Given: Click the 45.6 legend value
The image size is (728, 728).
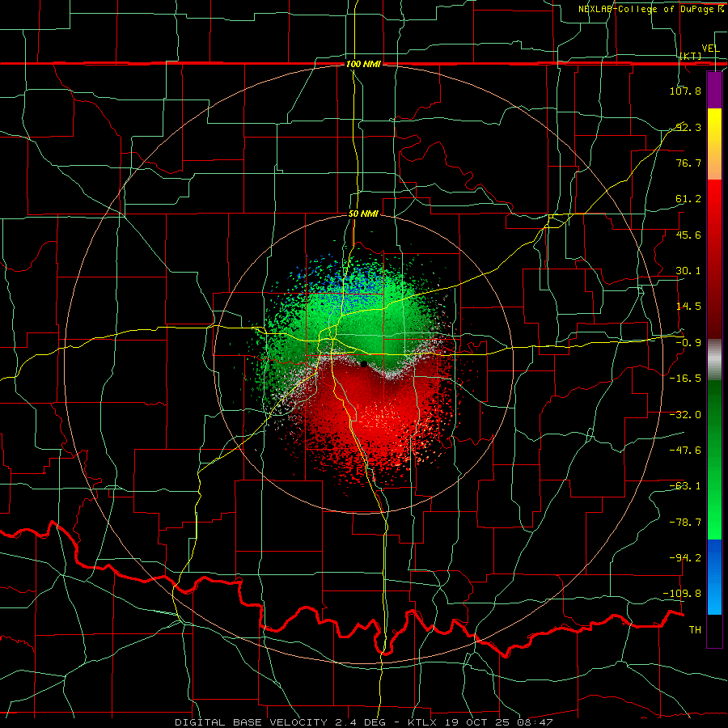Looking at the screenshot, I should pos(688,235).
